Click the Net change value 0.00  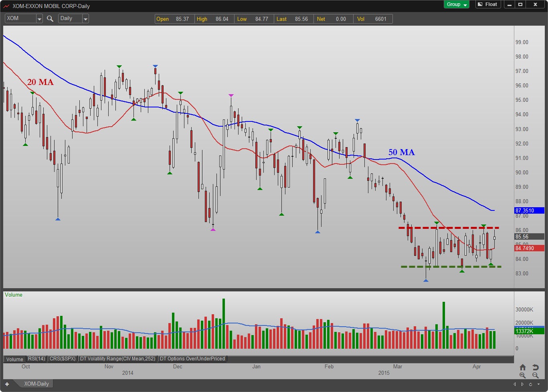[341, 19]
